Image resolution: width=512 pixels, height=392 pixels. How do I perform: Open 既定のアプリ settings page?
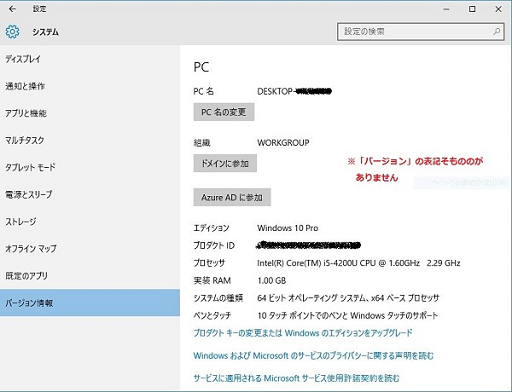[x=90, y=276]
